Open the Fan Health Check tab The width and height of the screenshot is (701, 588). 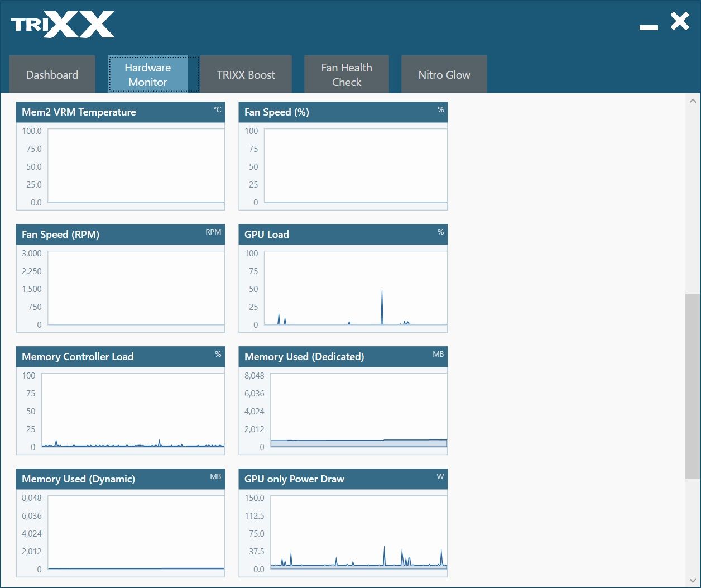(347, 74)
